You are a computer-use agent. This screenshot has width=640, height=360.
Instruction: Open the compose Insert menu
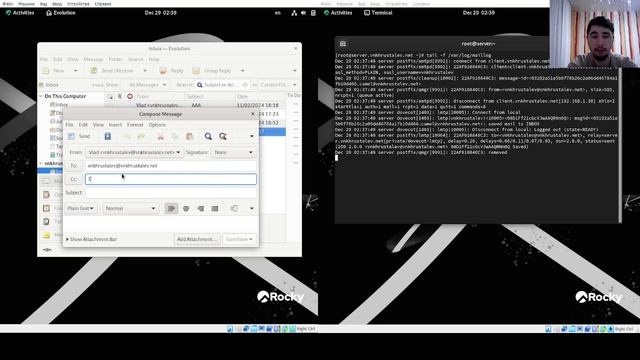tap(116, 125)
